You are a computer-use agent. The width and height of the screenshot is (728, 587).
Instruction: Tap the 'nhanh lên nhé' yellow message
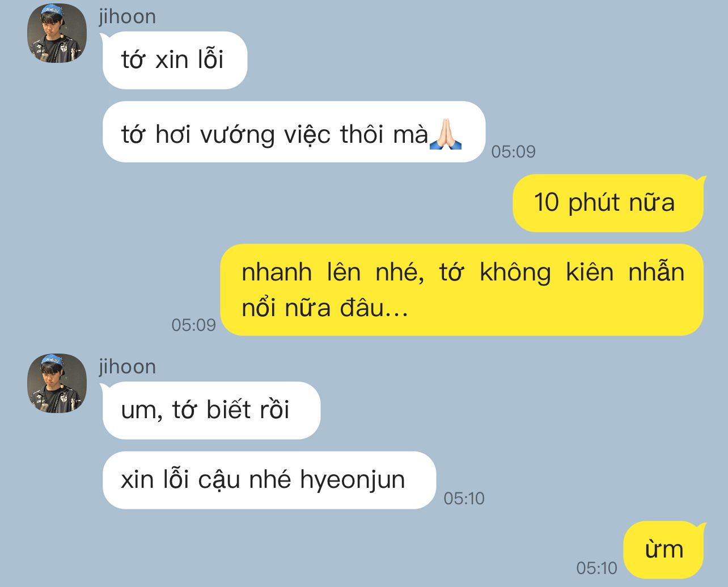pyautogui.click(x=462, y=290)
